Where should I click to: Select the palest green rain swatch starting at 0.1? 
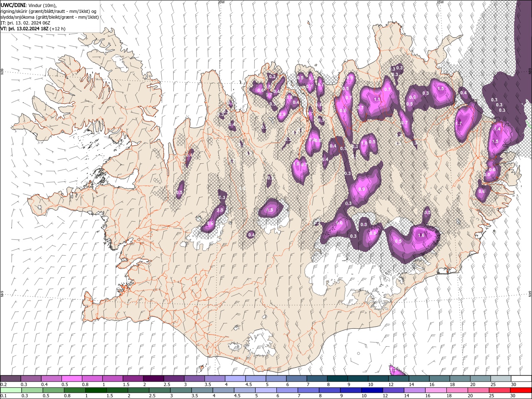click(x=11, y=390)
